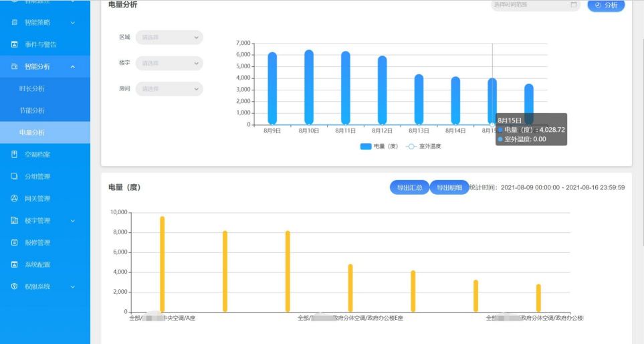Collapse the 智能分析 menu group
Screen dimensions: 644x344
click(x=72, y=67)
